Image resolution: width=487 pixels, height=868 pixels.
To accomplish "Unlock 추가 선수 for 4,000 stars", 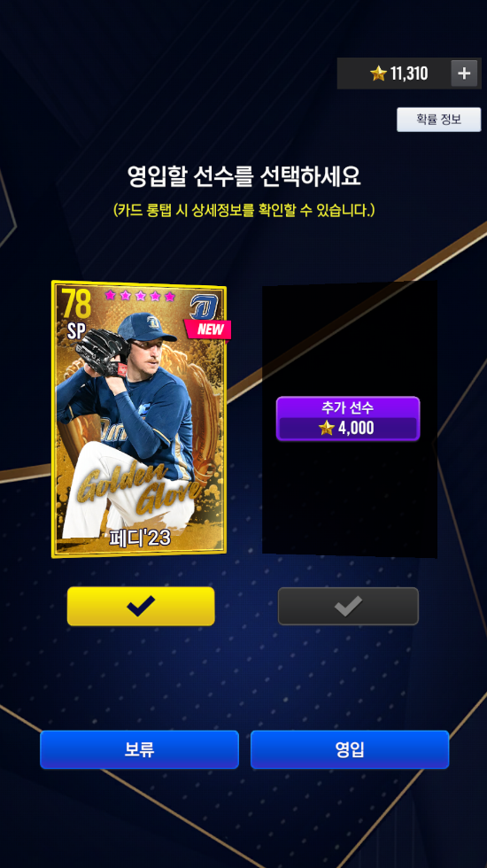I will (348, 418).
